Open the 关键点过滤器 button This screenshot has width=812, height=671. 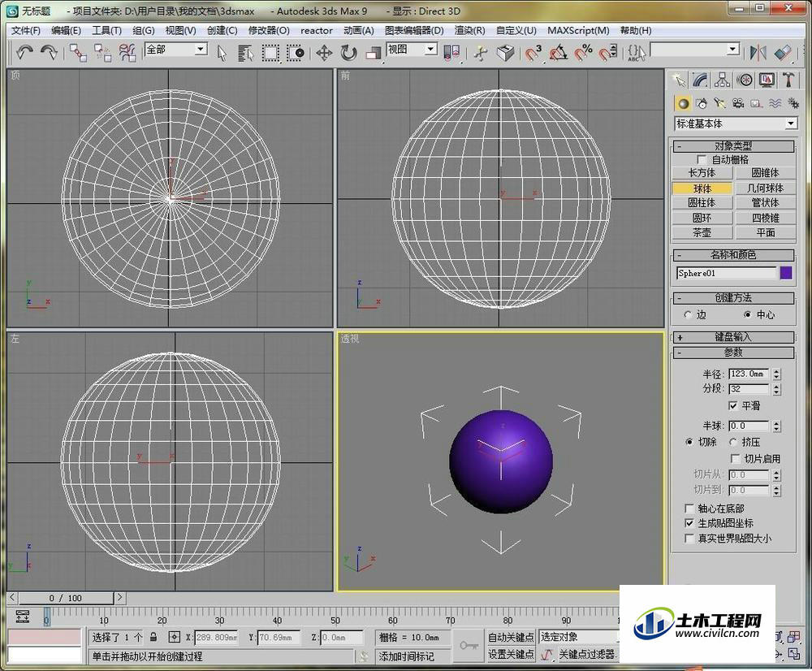587,655
